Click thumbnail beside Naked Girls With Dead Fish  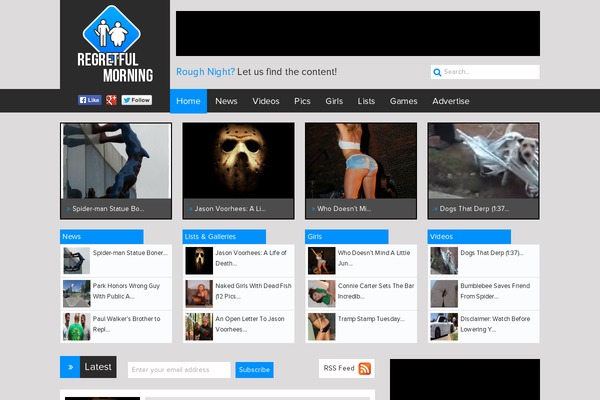[x=199, y=294]
